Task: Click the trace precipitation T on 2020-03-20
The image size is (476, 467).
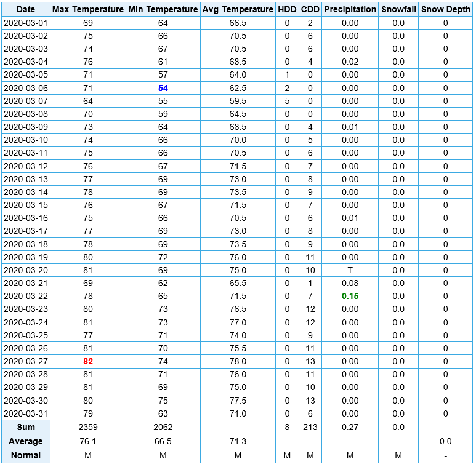Action: 350,270
